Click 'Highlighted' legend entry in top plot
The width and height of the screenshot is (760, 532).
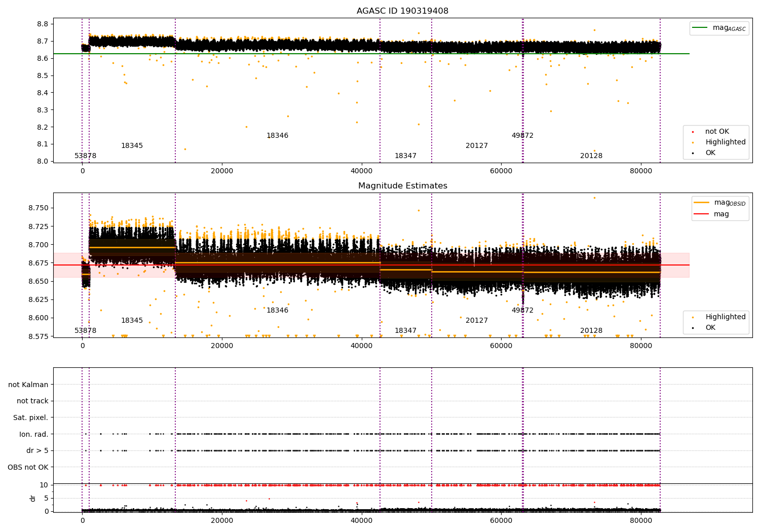(726, 142)
